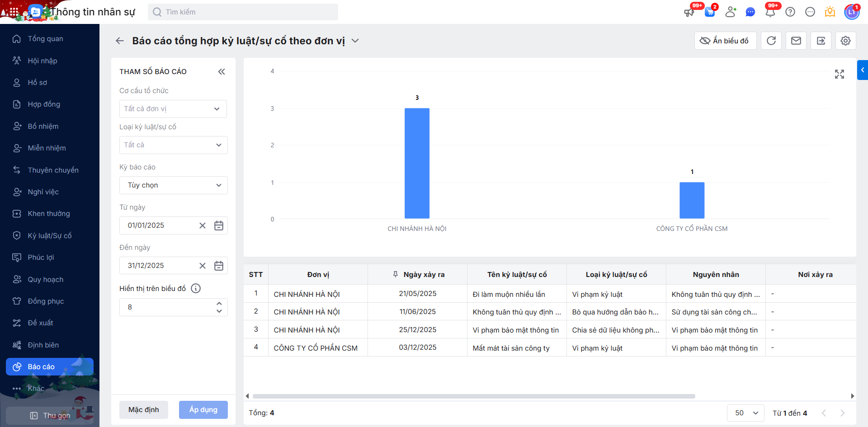Open Kỷ luật/Sự cố in sidebar
This screenshot has width=868, height=427.
(50, 235)
